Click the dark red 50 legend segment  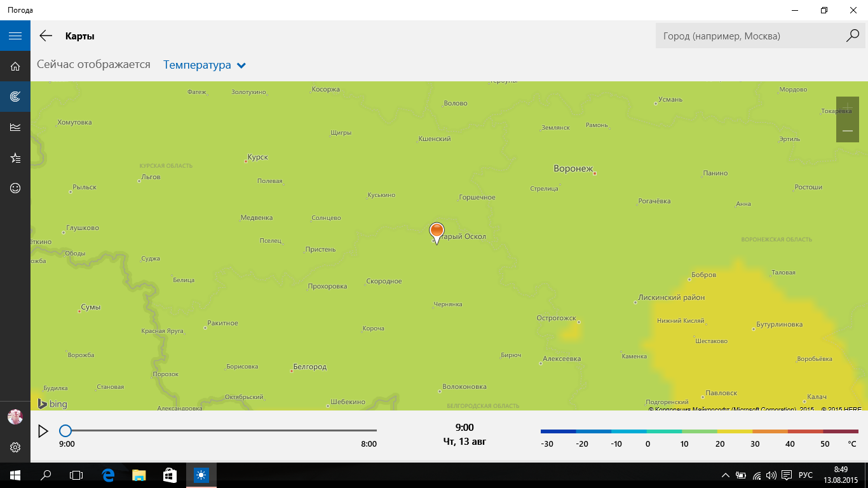coord(841,431)
